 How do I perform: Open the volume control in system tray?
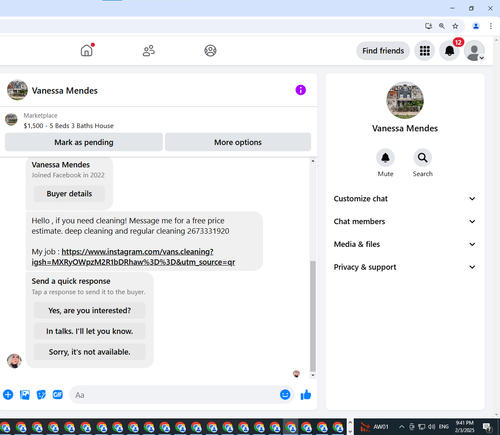click(x=432, y=427)
